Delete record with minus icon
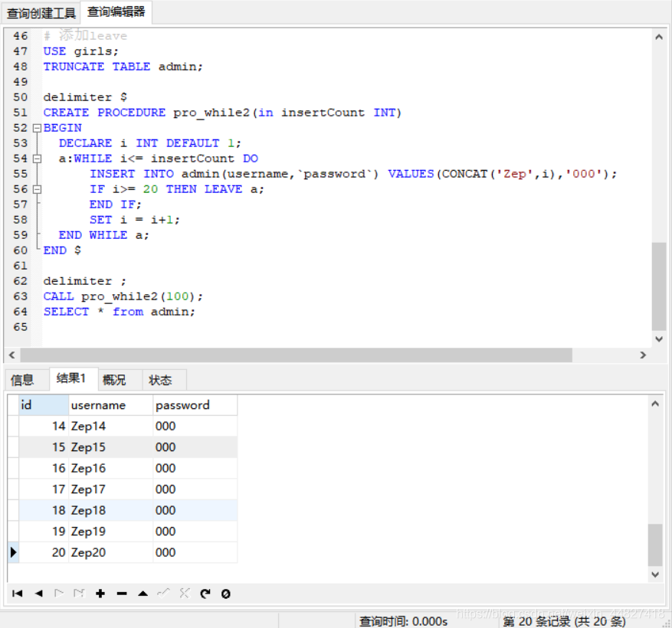 [x=122, y=594]
